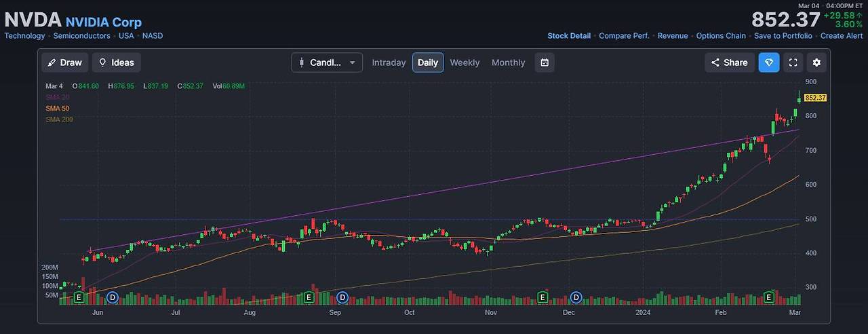This screenshot has width=868, height=334.
Task: Open the Ideas lightbulb button
Action: click(x=117, y=62)
